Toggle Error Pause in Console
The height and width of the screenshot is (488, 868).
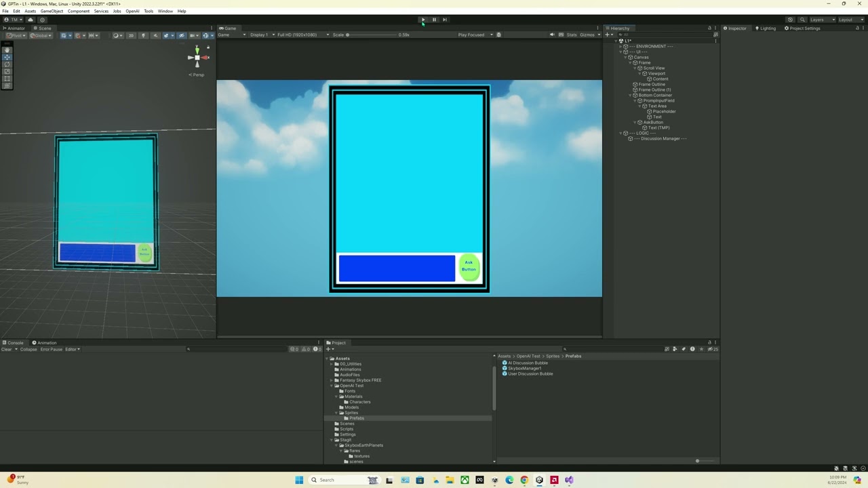51,349
